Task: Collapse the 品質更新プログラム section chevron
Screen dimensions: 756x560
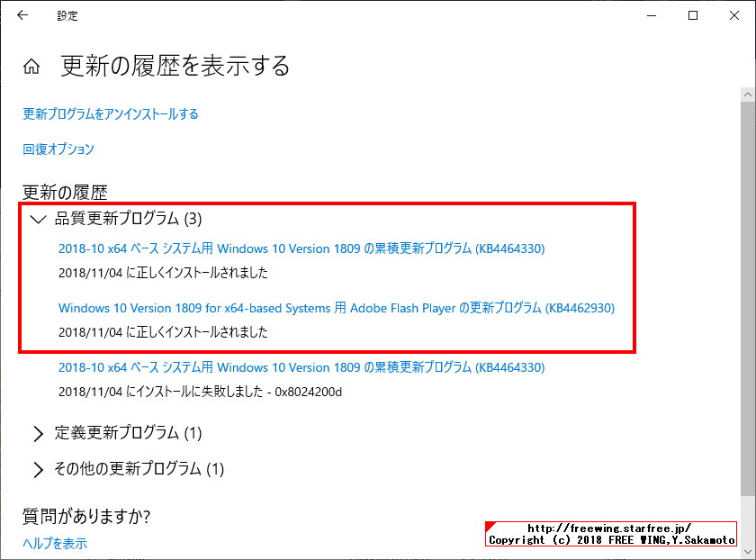Action: coord(37,219)
